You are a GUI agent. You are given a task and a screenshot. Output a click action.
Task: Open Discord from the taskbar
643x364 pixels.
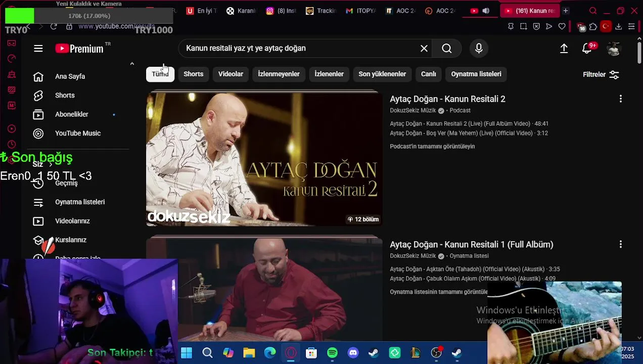(353, 353)
